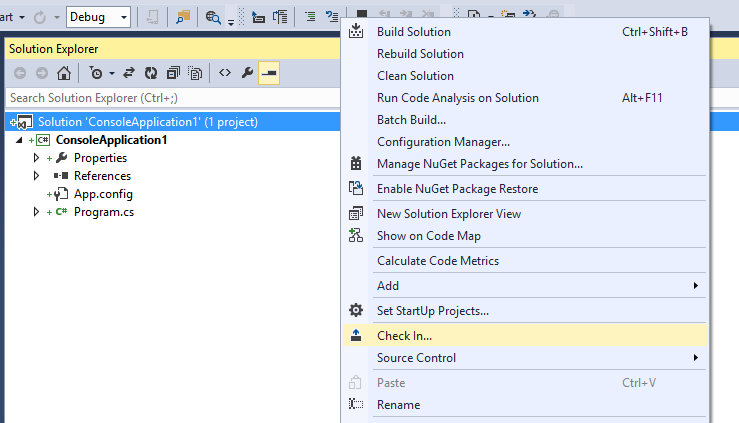
Task: Select Check In... from context menu
Action: tap(404, 335)
